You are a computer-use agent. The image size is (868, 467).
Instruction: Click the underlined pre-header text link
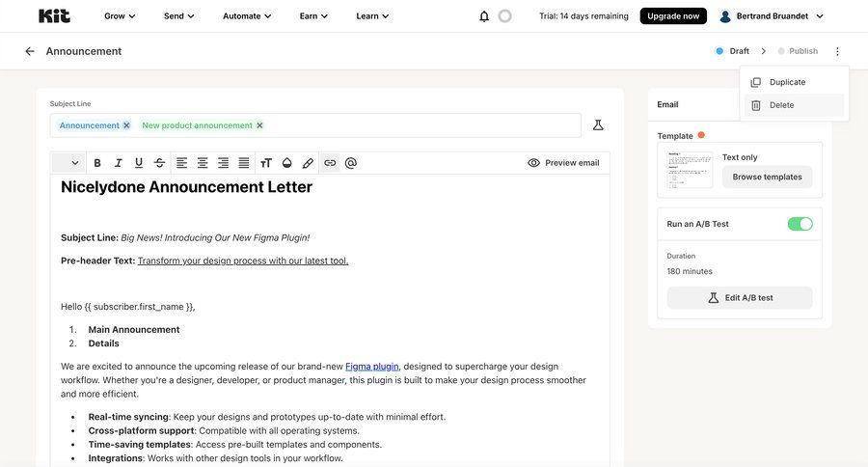(243, 261)
